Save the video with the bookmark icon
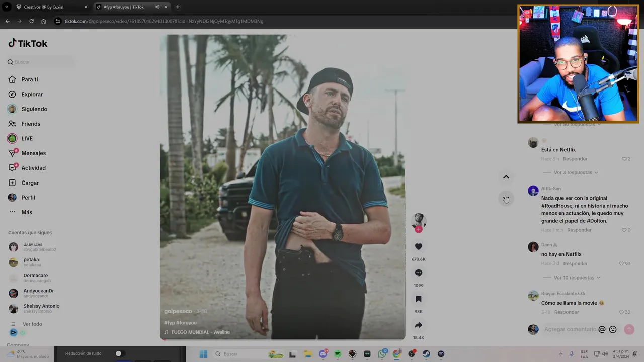This screenshot has width=644, height=362. click(x=418, y=299)
